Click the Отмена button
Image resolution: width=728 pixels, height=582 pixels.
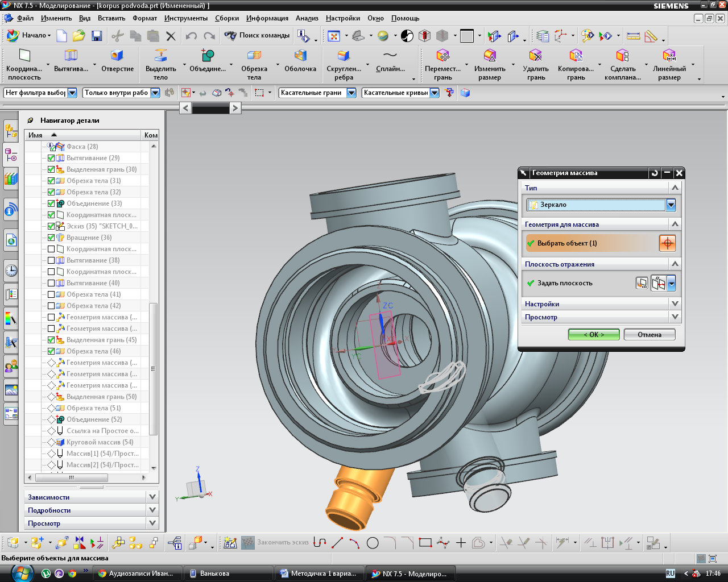tap(650, 335)
